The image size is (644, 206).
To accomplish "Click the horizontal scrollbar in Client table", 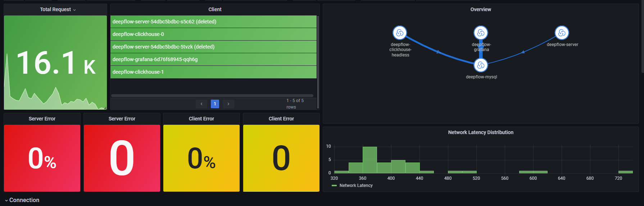I will click(x=212, y=96).
